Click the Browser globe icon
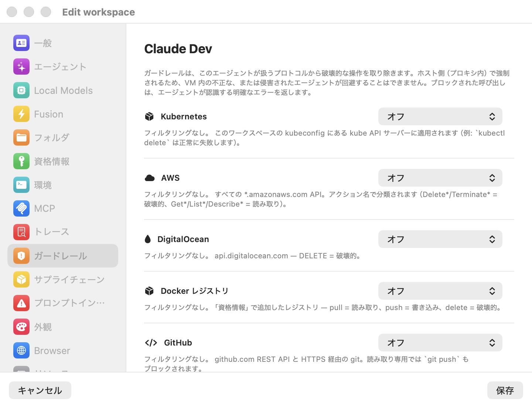532x408 pixels. point(21,350)
